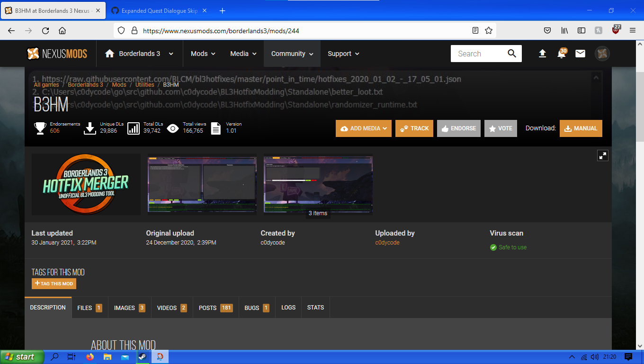
Task: Expand the ADD MEDIA dropdown button
Action: (364, 128)
